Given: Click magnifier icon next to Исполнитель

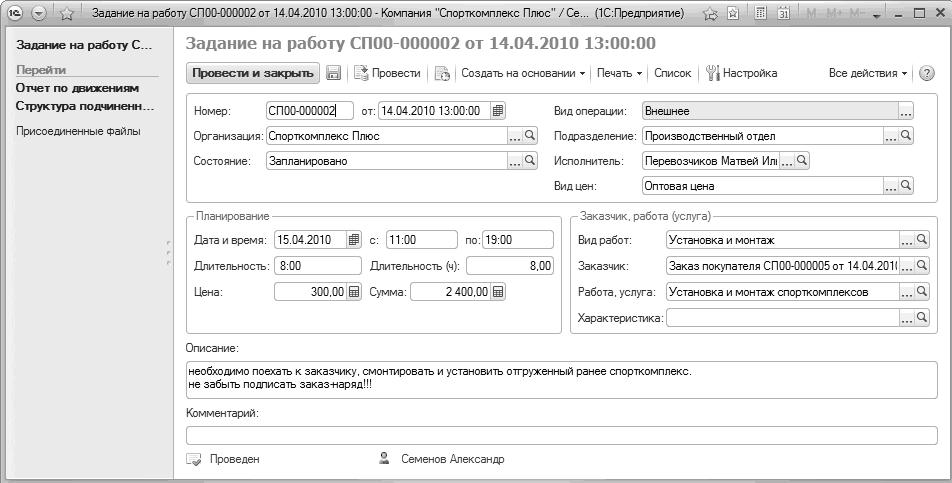Looking at the screenshot, I should tap(802, 161).
